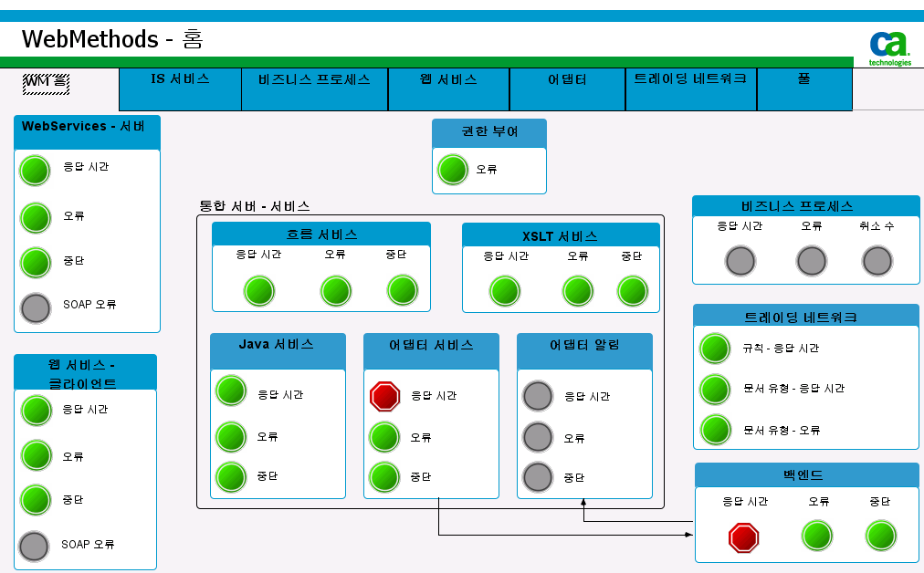
Task: Click the 취소 수 column label
Action: point(877,225)
